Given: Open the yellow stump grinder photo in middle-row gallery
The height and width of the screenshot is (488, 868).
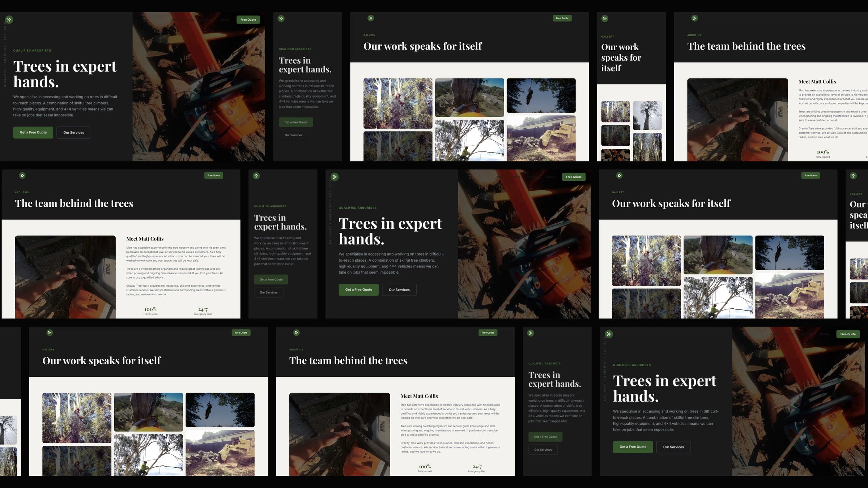Looking at the screenshot, I should coord(790,296).
